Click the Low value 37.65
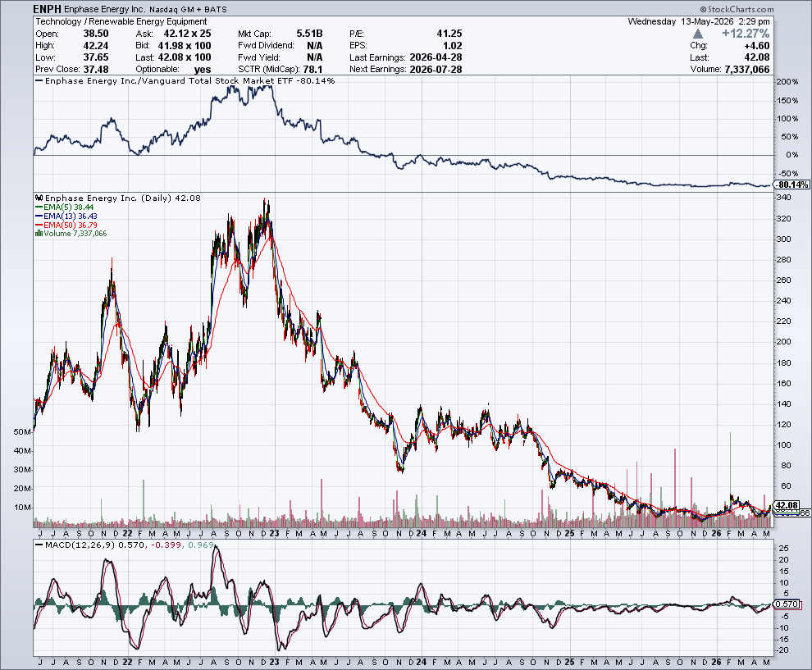 [96, 57]
